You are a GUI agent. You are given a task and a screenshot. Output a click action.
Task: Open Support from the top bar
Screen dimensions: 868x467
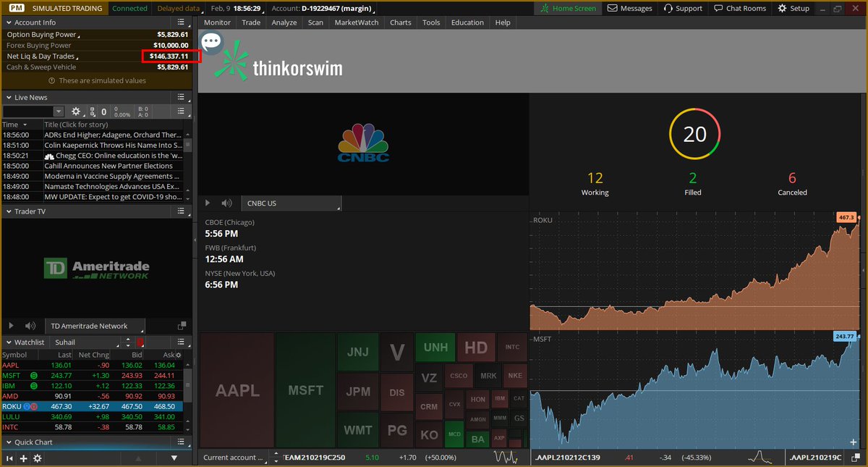pos(682,9)
